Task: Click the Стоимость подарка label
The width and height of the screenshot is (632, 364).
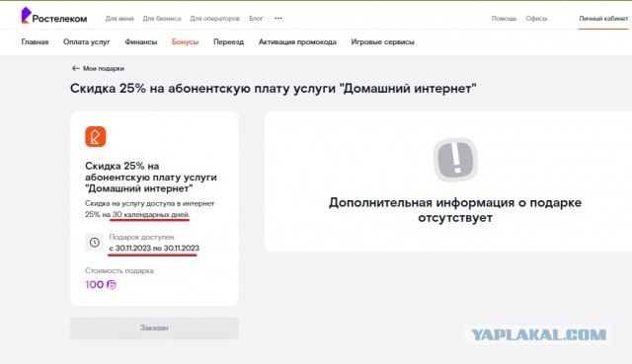Action: coord(119,270)
